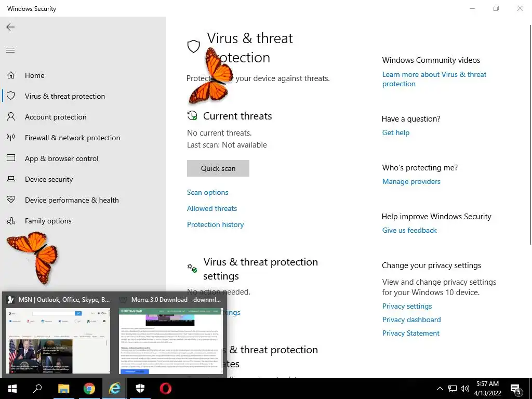Open the volume speaker tray icon
Viewport: 532px width, 399px height.
pos(465,389)
